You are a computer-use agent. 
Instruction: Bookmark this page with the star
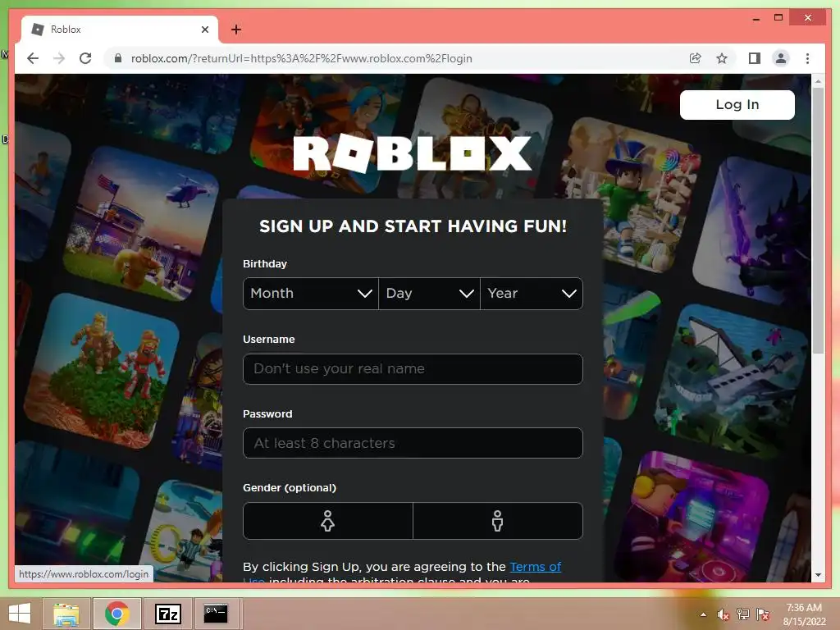pos(722,58)
